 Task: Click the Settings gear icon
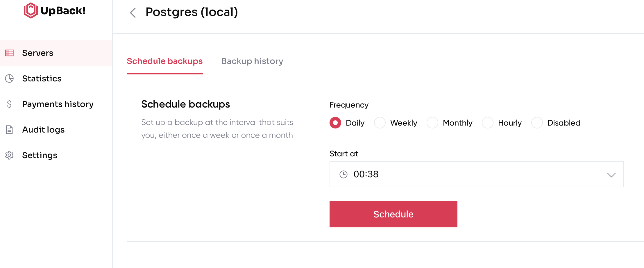coord(9,155)
